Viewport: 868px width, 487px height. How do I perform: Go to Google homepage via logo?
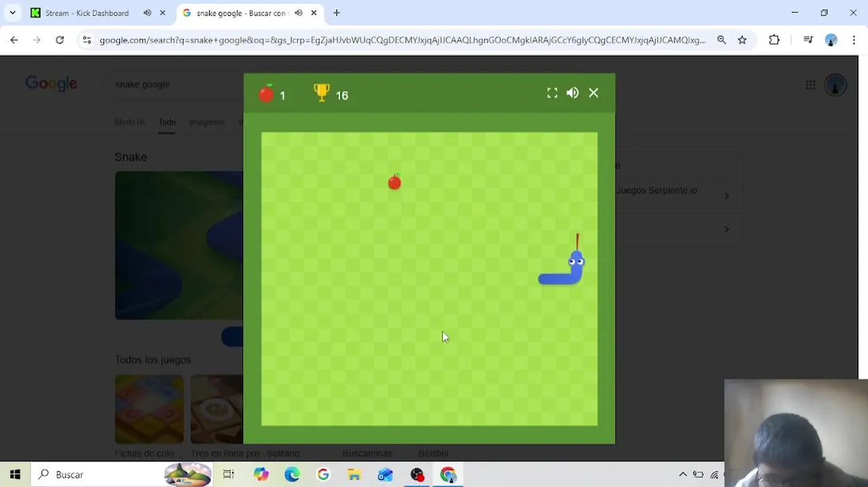click(x=51, y=84)
